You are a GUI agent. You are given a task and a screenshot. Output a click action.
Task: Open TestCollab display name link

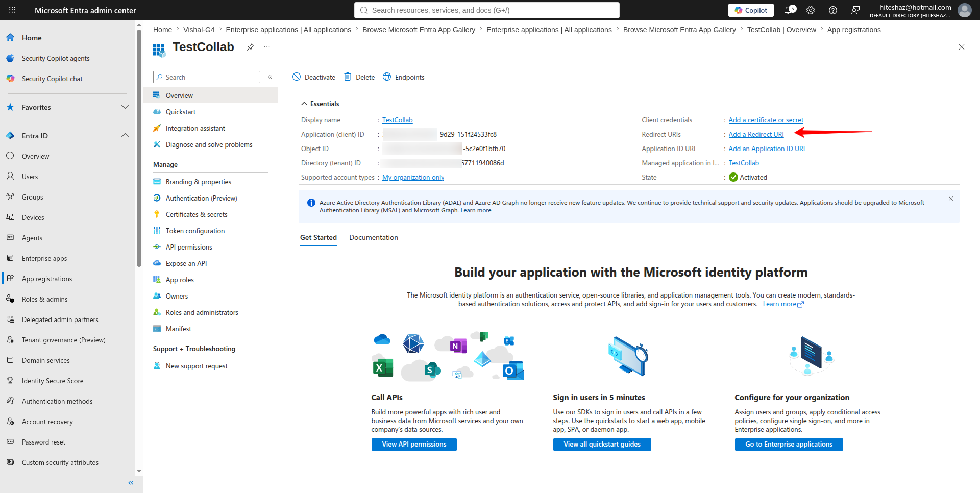(397, 120)
